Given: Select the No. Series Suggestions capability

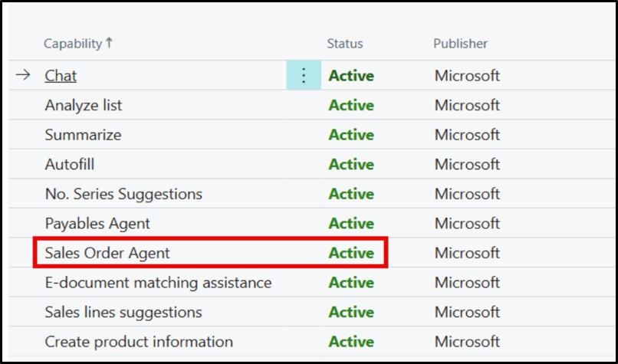Looking at the screenshot, I should tap(123, 194).
